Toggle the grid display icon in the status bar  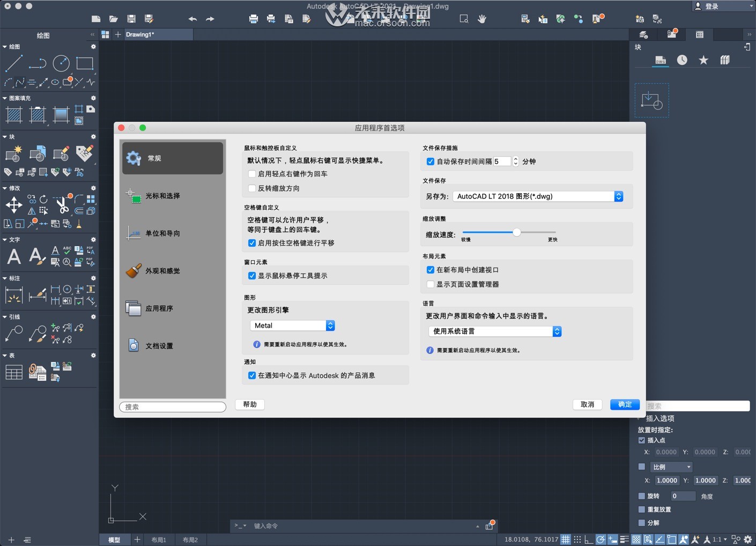click(x=565, y=539)
